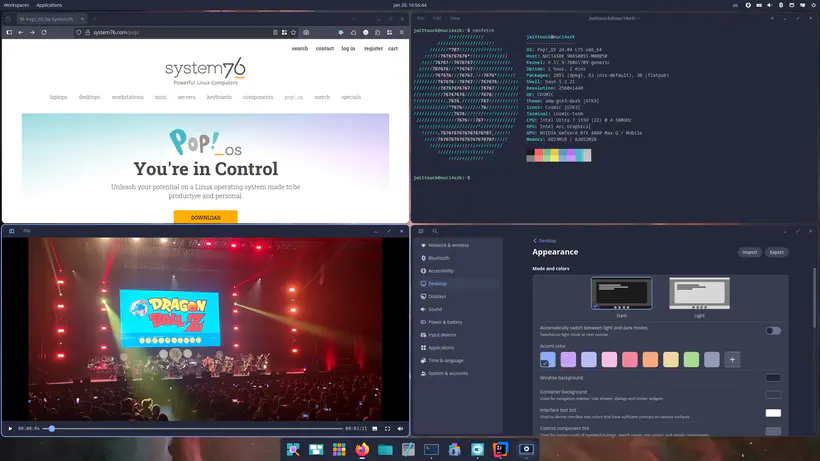Open the Displays settings section
820x461 pixels.
pos(437,297)
